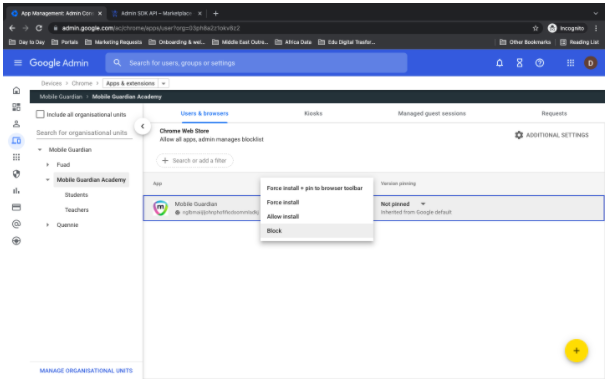This screenshot has height=381, width=606.
Task: Open the notifications bell
Action: tap(499, 63)
